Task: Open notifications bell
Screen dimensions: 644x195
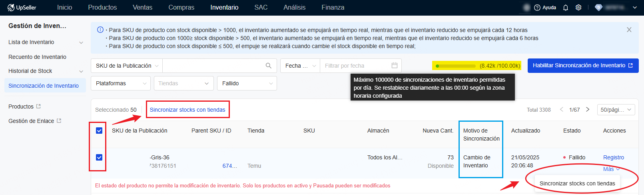Action: 566,8
